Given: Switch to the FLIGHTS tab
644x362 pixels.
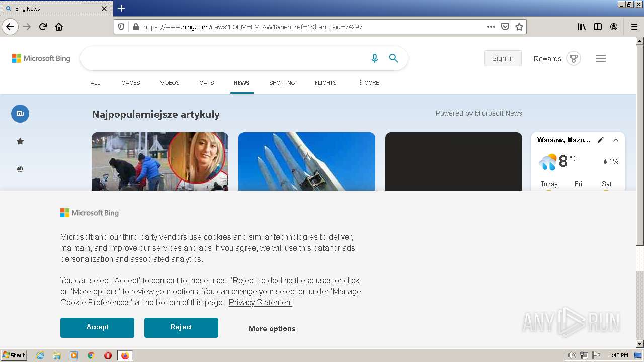Looking at the screenshot, I should click(326, 83).
